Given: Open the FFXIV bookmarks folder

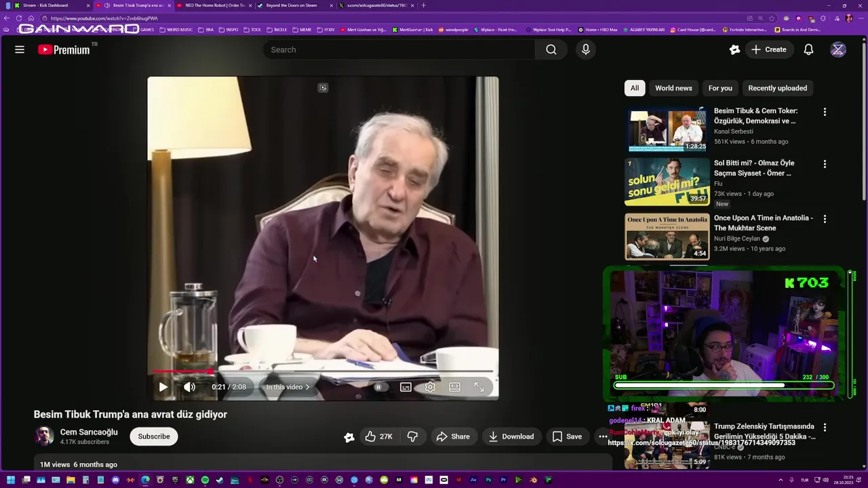Looking at the screenshot, I should click(326, 30).
